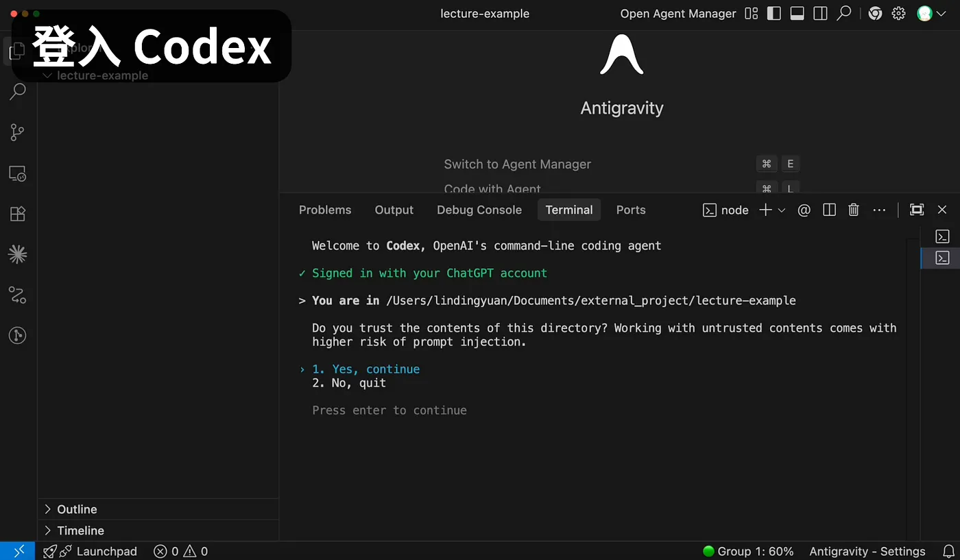Select the Ports tab

(631, 210)
